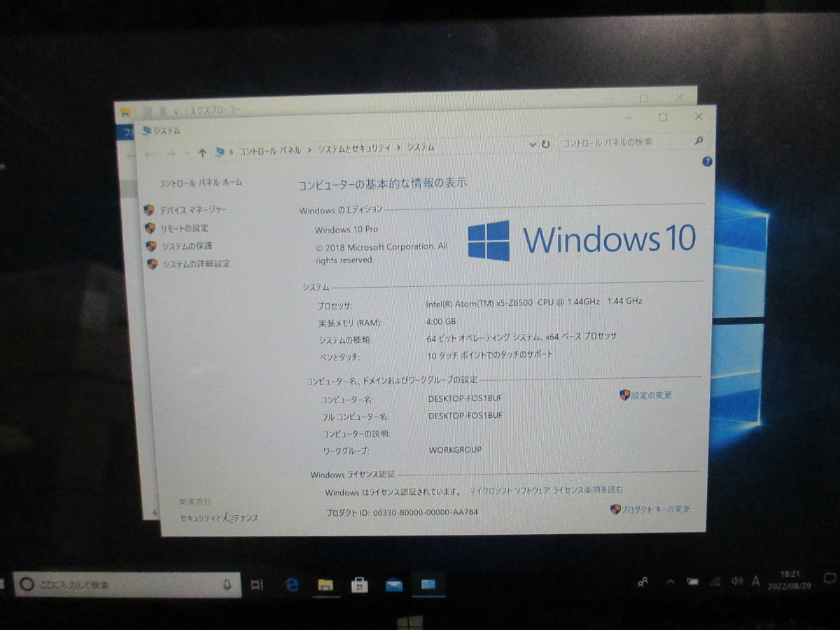Open システムの詳細設定 in the sidebar

tap(197, 264)
